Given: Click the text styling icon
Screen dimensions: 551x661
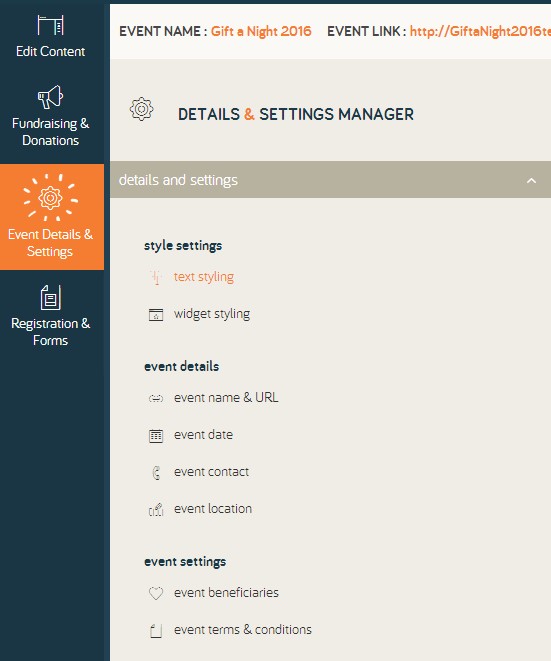Looking at the screenshot, I should click(x=156, y=277).
